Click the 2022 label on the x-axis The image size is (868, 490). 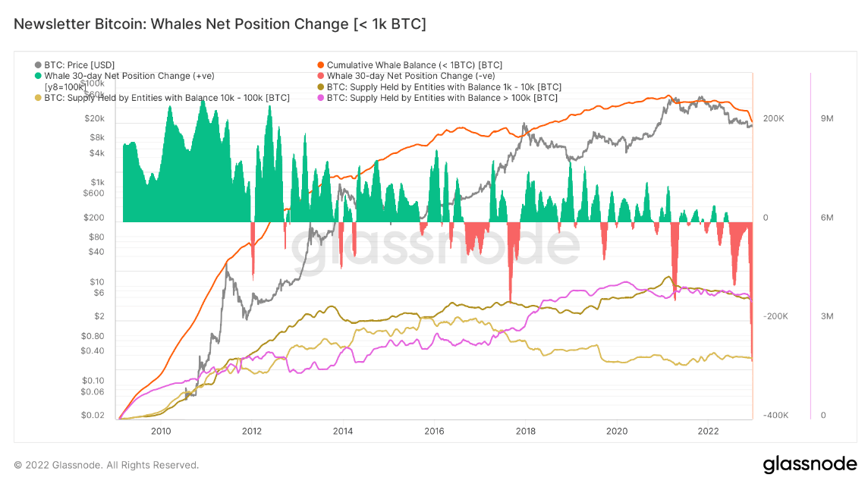click(x=707, y=432)
